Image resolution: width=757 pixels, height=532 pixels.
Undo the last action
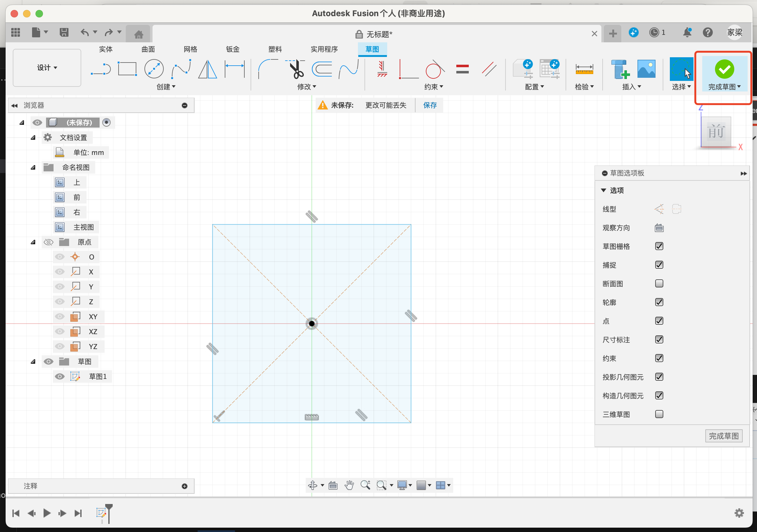85,32
